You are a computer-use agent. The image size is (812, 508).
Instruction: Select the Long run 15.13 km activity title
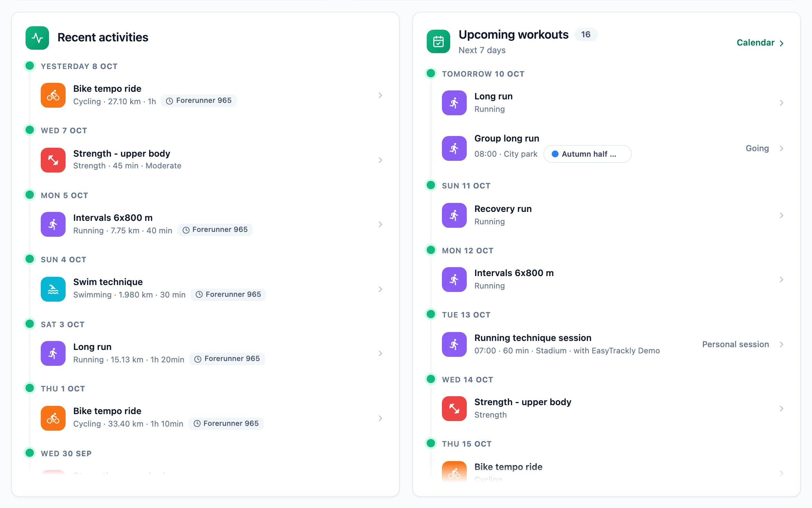92,347
